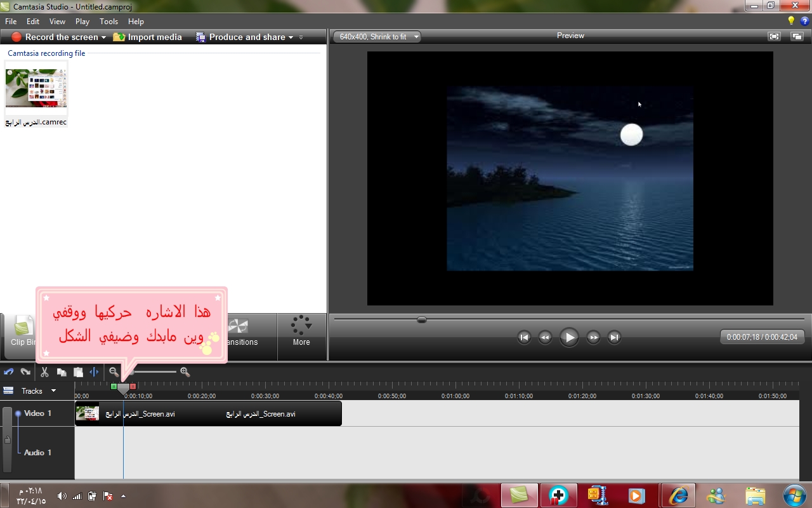Screen dimensions: 812x508
Task: Open the Record the screen button
Action: tap(55, 37)
